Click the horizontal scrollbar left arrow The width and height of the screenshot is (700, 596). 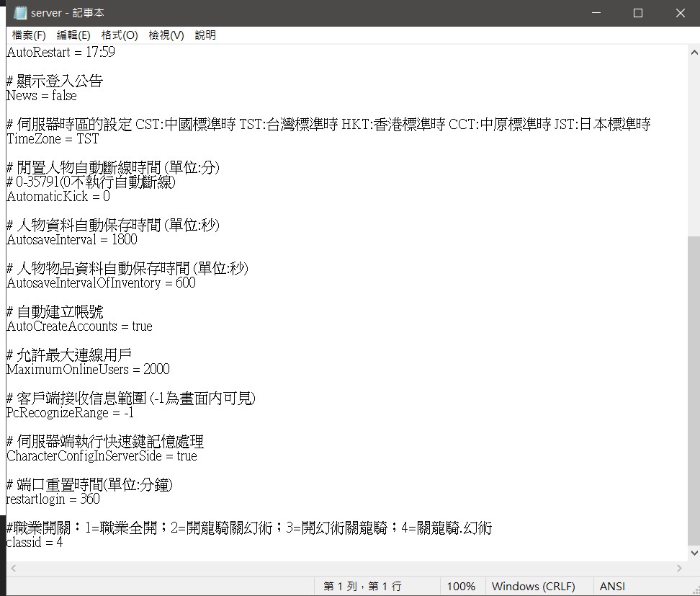pos(14,569)
